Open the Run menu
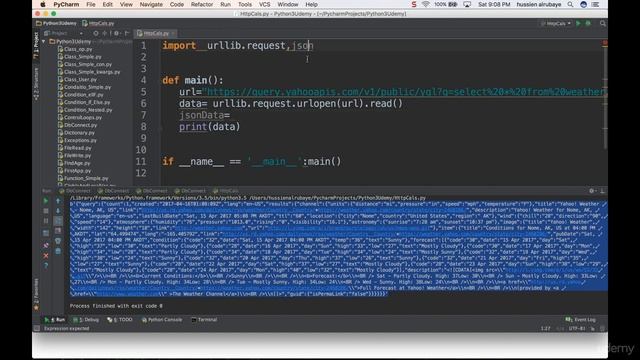This screenshot has width=640, height=360. [x=225, y=4]
